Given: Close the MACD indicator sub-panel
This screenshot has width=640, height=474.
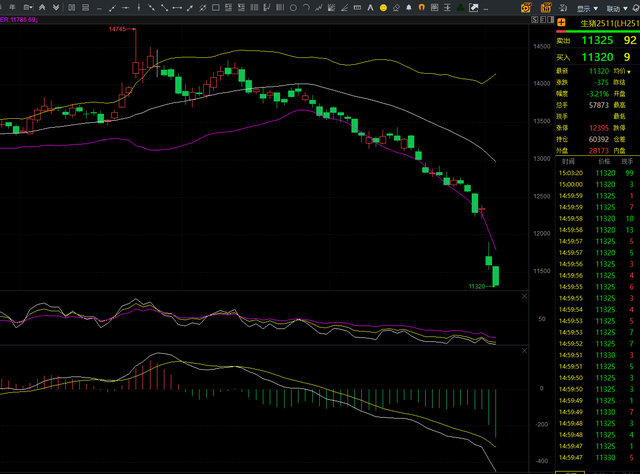Looking at the screenshot, I should click(522, 351).
